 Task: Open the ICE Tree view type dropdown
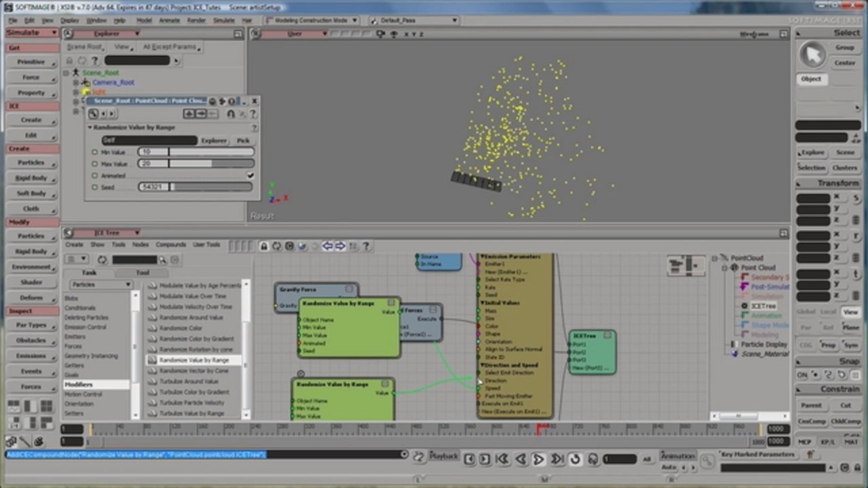tap(107, 233)
